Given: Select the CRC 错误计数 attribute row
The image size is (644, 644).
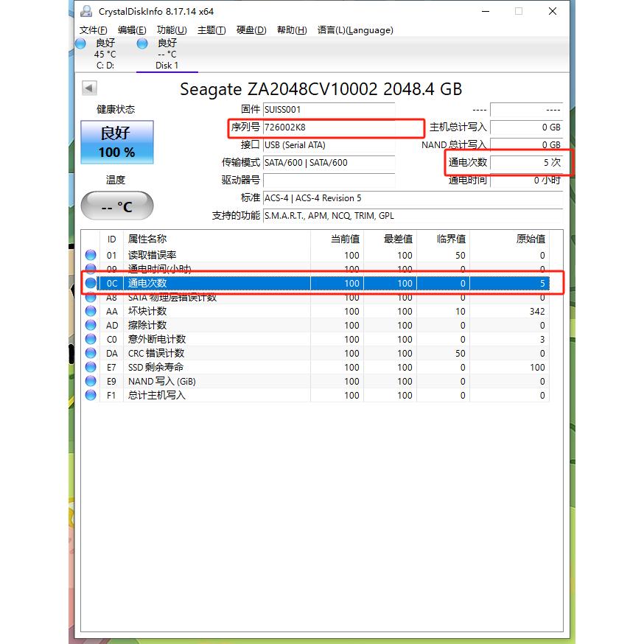Looking at the screenshot, I should pos(315,353).
